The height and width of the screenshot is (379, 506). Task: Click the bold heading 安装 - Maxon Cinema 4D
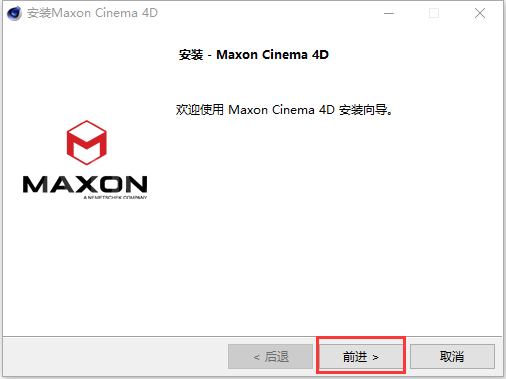click(254, 55)
